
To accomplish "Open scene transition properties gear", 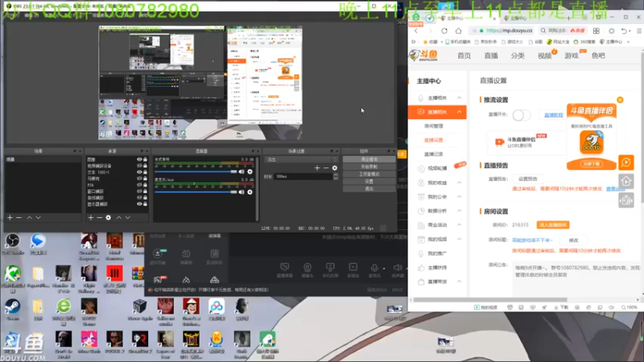I will 334,168.
